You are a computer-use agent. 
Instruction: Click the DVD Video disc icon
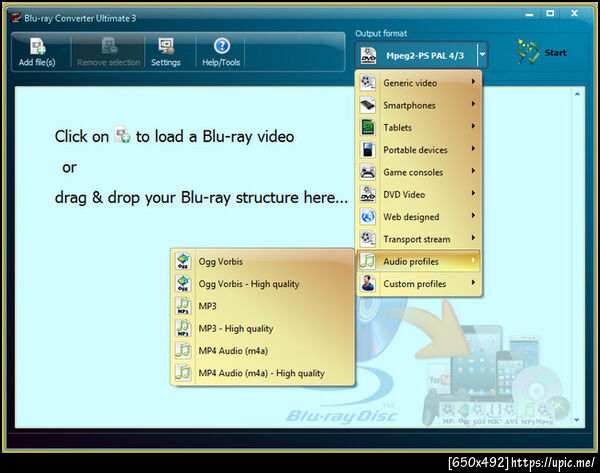368,194
